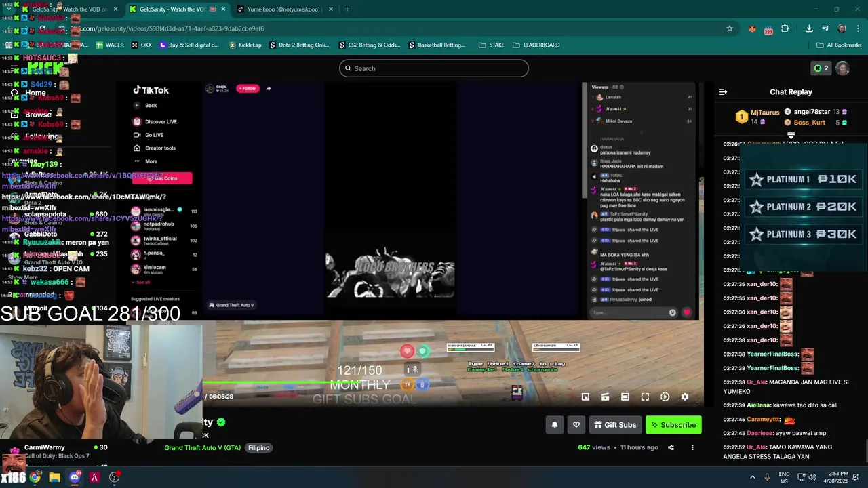The width and height of the screenshot is (868, 488).
Task: Open a new browser tab
Action: [x=347, y=9]
